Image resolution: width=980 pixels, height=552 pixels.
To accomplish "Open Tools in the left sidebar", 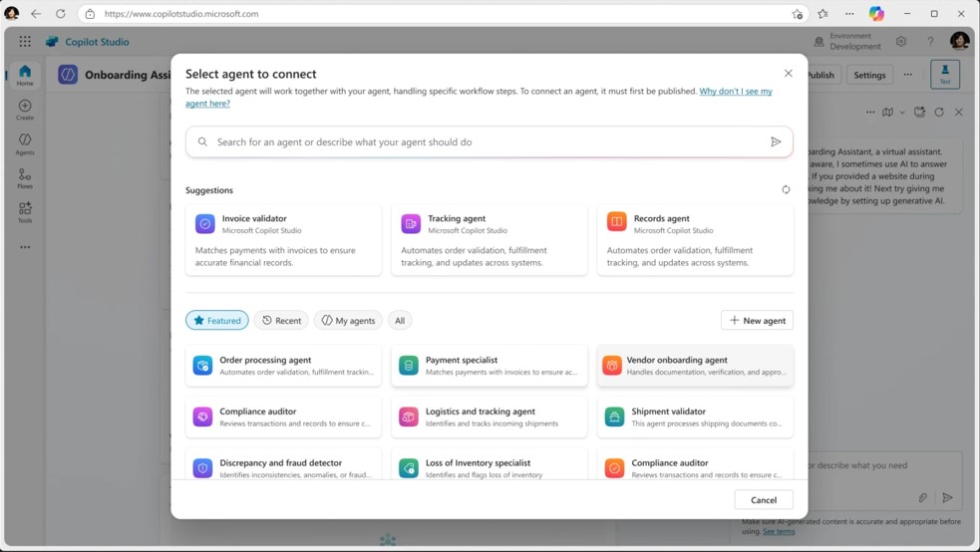I will click(x=25, y=212).
